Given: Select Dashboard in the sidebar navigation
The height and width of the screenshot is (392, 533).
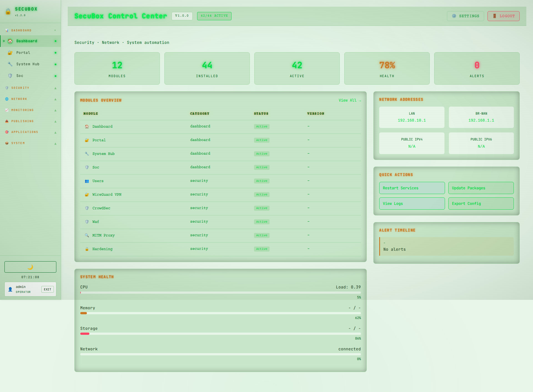Looking at the screenshot, I should click(27, 41).
